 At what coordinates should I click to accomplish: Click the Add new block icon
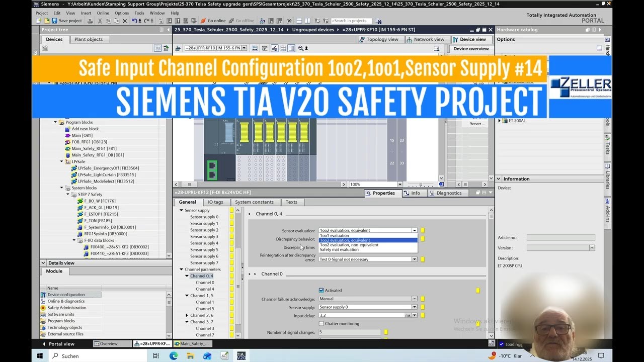click(68, 129)
